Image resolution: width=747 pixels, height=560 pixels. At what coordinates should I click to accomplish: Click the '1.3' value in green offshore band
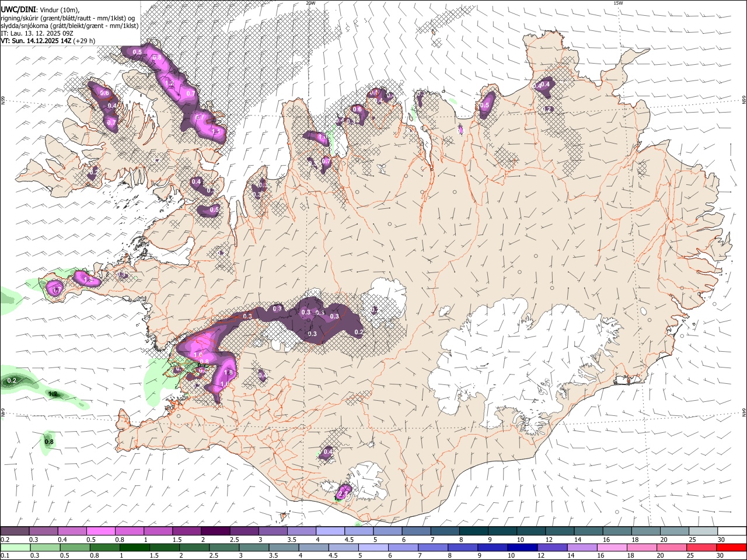tap(53, 394)
